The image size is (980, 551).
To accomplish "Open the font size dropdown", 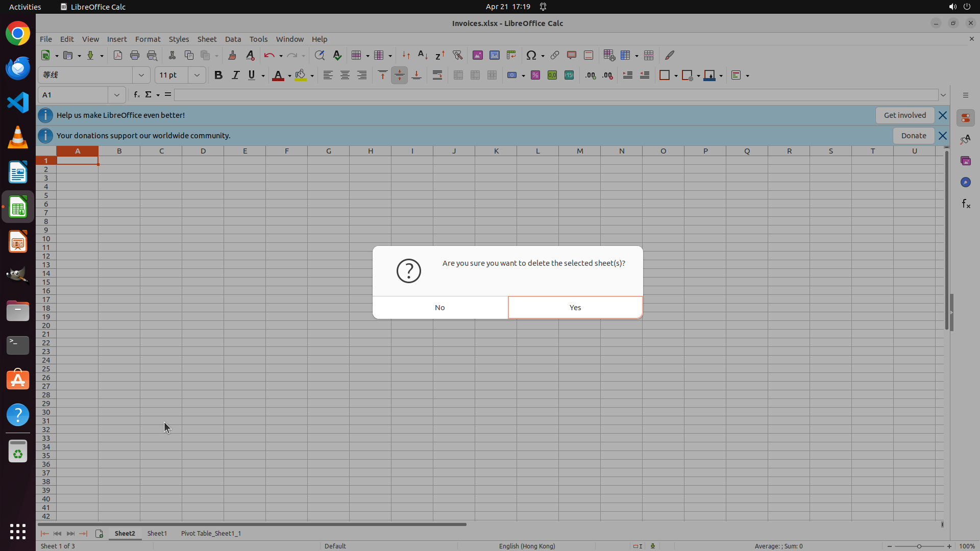I will pos(197,75).
